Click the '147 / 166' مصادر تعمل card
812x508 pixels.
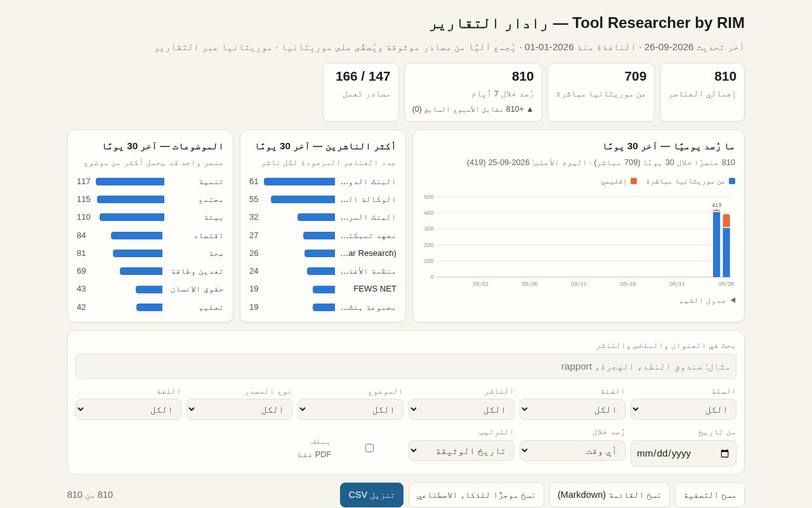coord(361,92)
